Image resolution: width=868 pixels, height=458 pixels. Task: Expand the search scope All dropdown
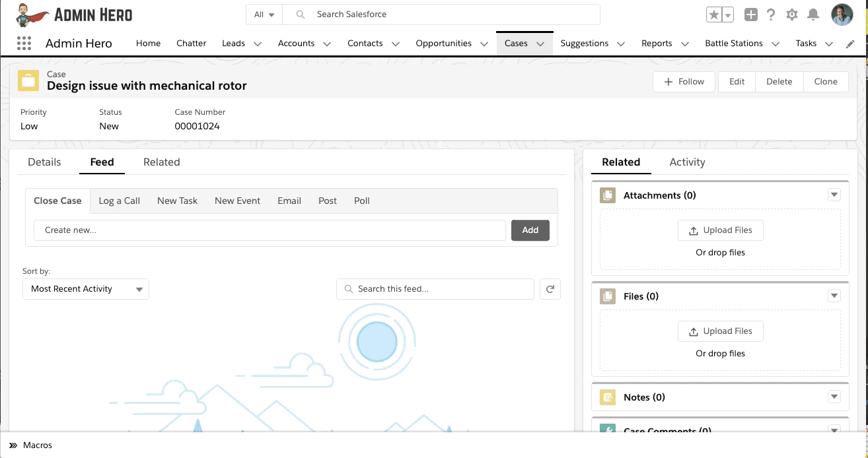(x=264, y=15)
